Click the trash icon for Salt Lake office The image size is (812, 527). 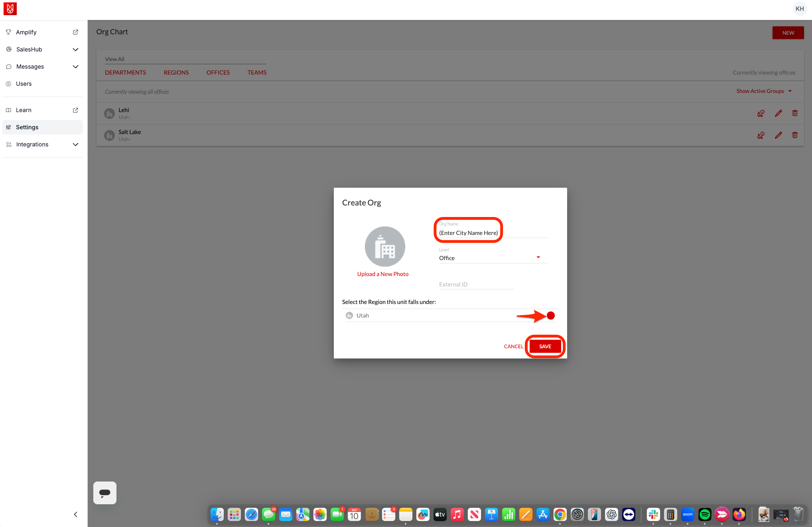click(x=794, y=135)
